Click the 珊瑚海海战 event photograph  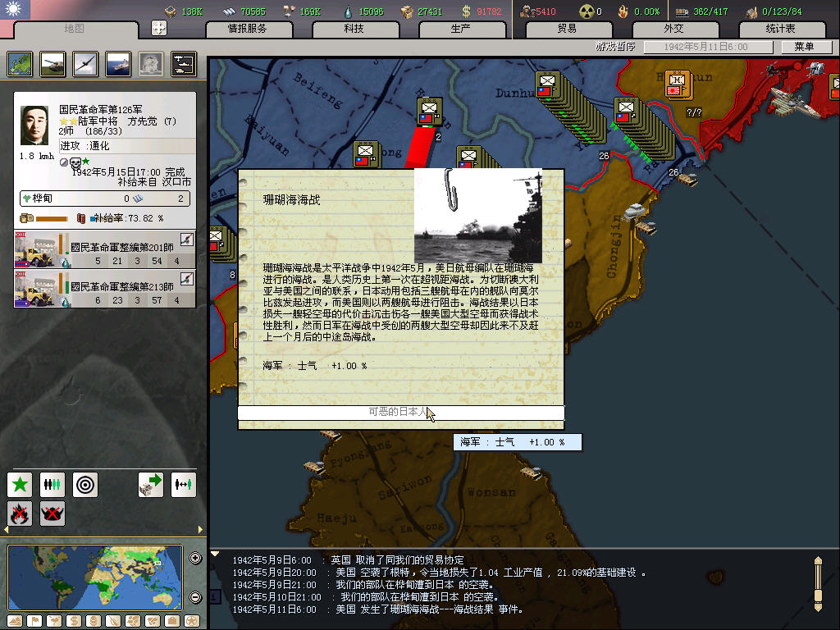(x=478, y=216)
